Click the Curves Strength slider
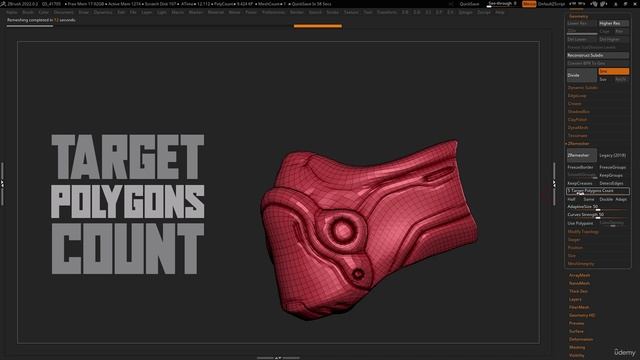 click(x=598, y=215)
